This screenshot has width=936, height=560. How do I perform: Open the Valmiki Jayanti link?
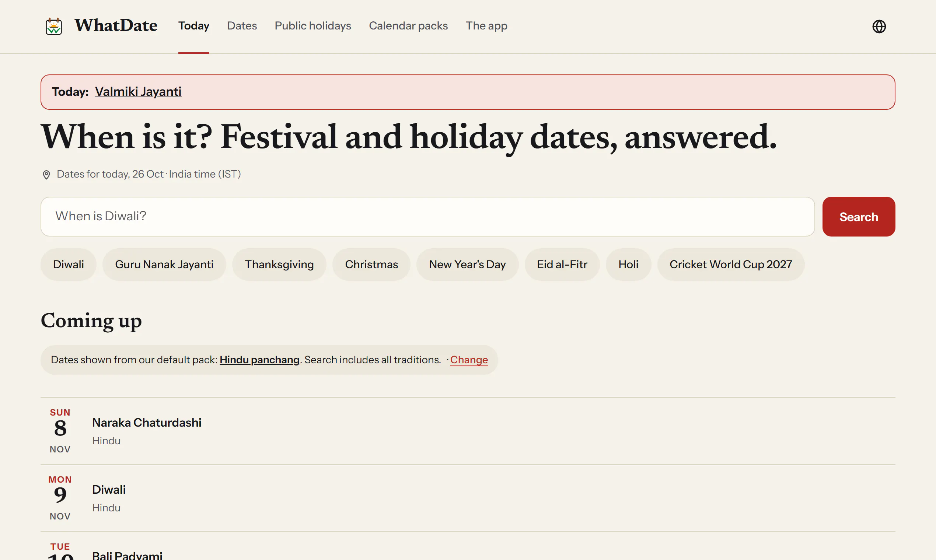click(x=138, y=92)
